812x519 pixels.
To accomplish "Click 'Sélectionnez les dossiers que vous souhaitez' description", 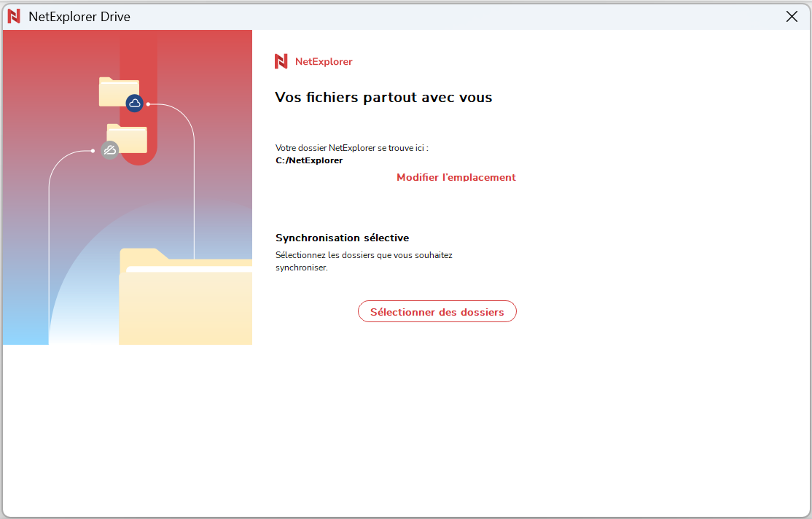I will (364, 261).
